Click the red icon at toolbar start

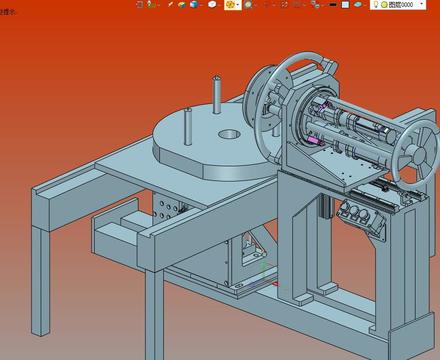140,4
